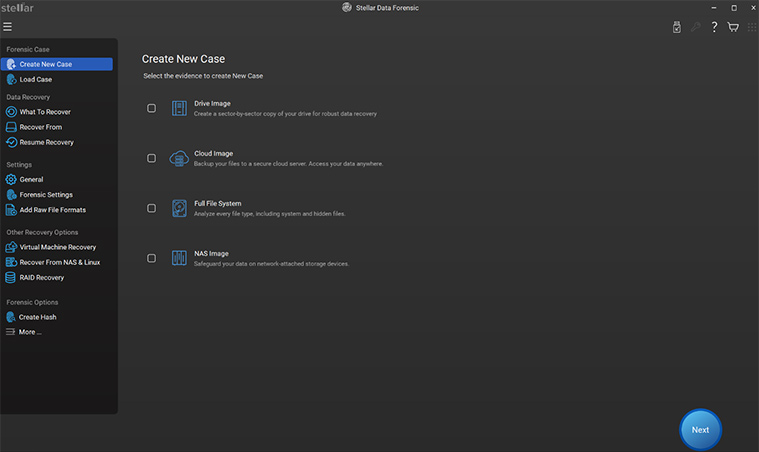Click the NAS Image title text

(x=211, y=254)
